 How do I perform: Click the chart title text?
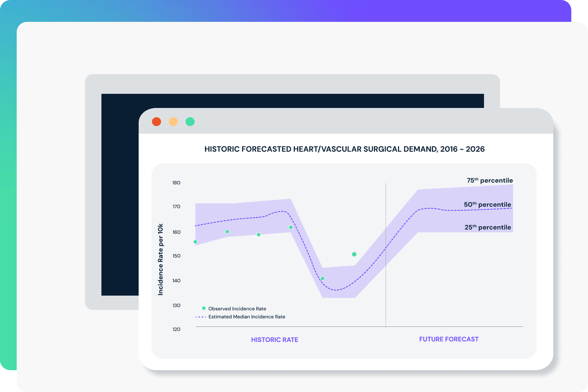[x=344, y=149]
